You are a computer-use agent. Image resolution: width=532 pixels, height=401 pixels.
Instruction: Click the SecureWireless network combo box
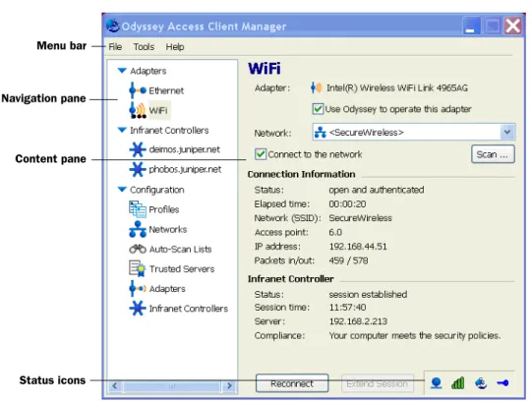[413, 132]
